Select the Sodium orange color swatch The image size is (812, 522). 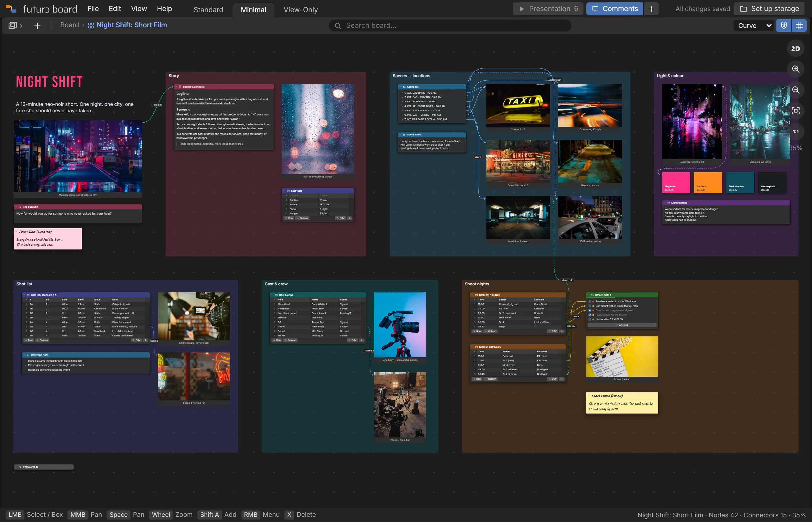[708, 183]
